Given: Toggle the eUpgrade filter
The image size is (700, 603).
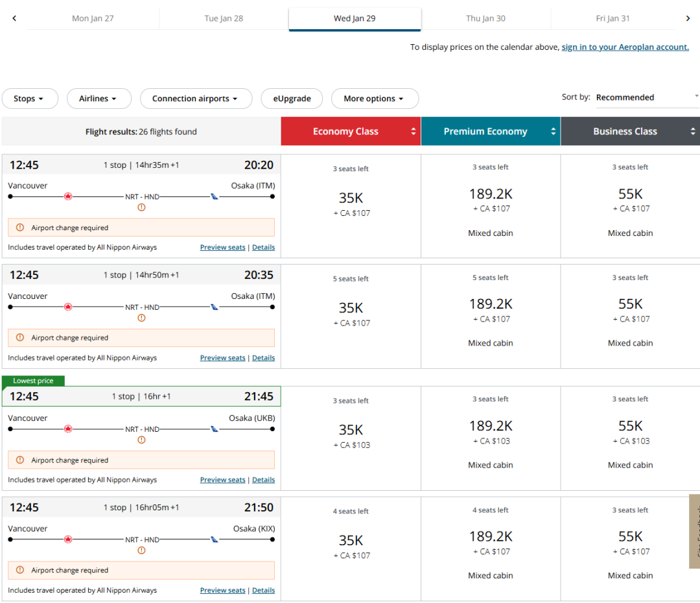Looking at the screenshot, I should [x=292, y=99].
